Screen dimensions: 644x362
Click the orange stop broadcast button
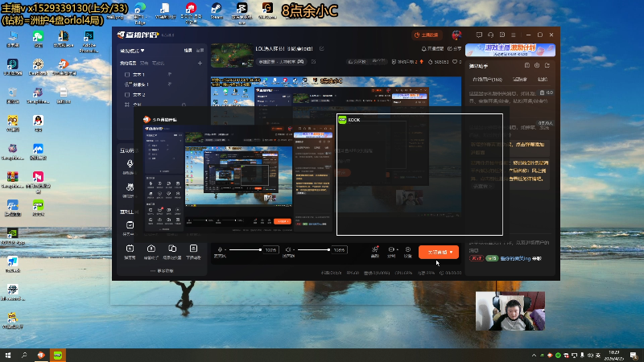[x=438, y=252]
